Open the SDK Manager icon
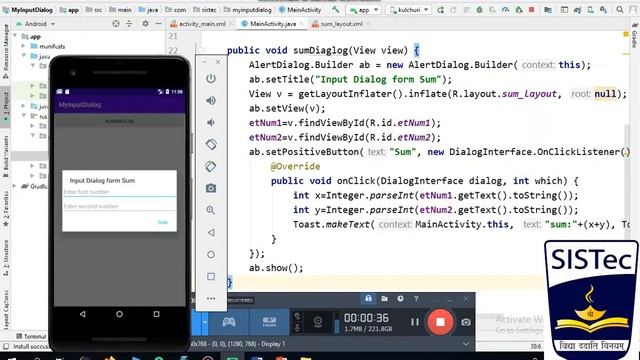Screen dimensions: 640x360 point(604,9)
